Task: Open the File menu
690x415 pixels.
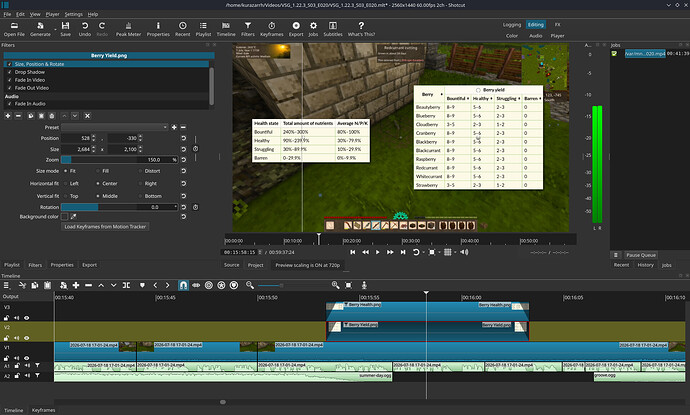Action: [x=7, y=14]
